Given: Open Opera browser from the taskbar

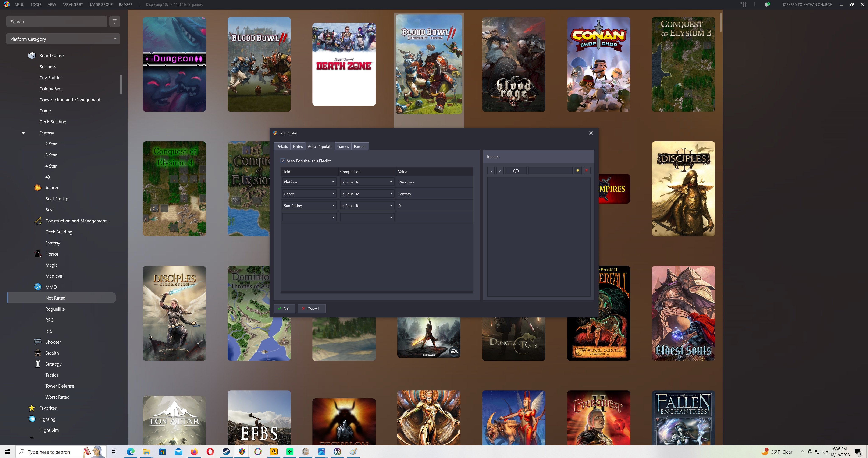Looking at the screenshot, I should 210,452.
